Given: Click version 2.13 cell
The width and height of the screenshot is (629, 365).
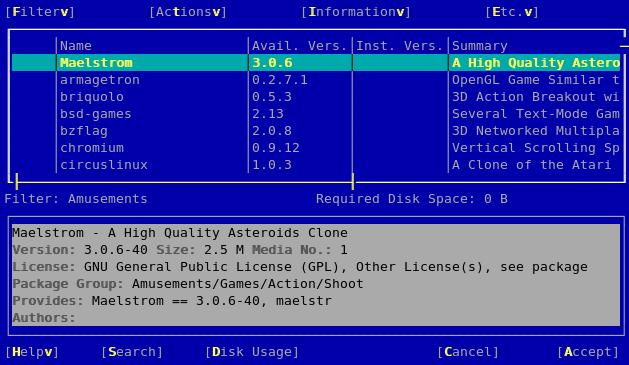Looking at the screenshot, I should click(268, 114).
